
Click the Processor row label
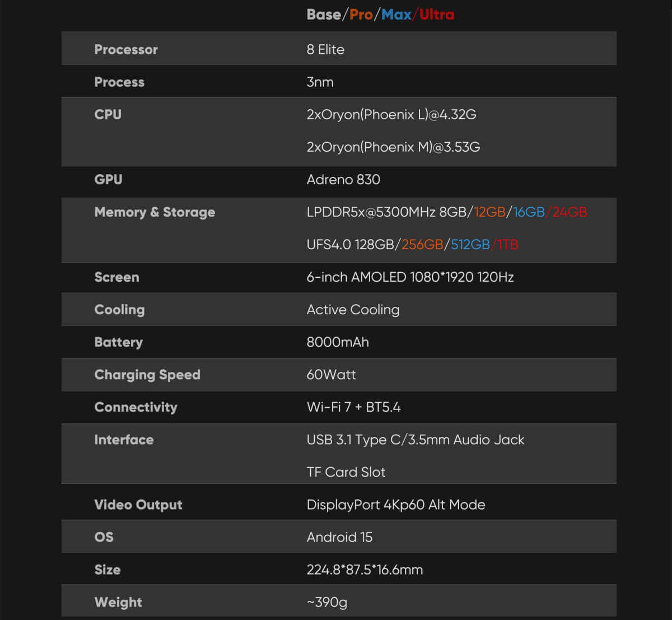click(x=126, y=49)
